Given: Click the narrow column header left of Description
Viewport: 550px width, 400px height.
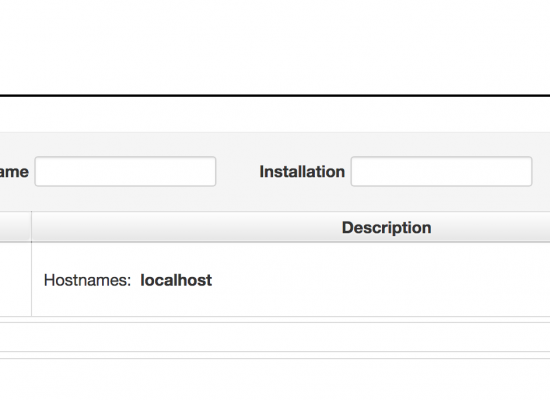Looking at the screenshot, I should tap(15, 227).
